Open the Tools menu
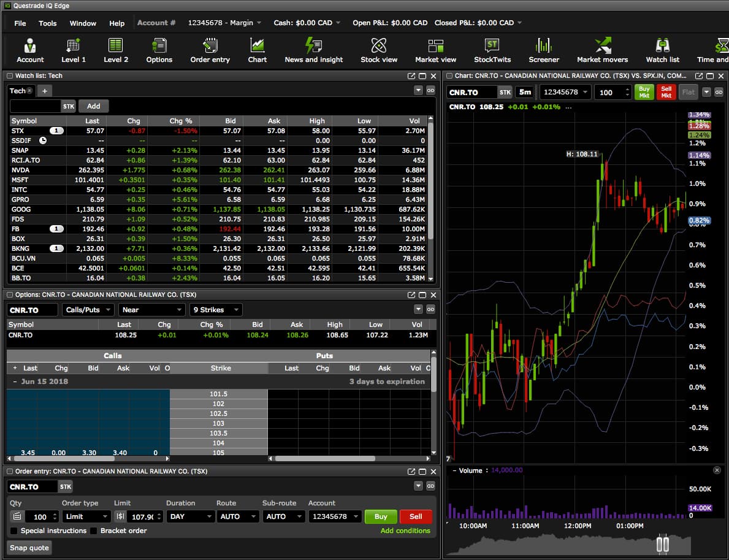Viewport: 729px width, 560px height. click(x=47, y=23)
